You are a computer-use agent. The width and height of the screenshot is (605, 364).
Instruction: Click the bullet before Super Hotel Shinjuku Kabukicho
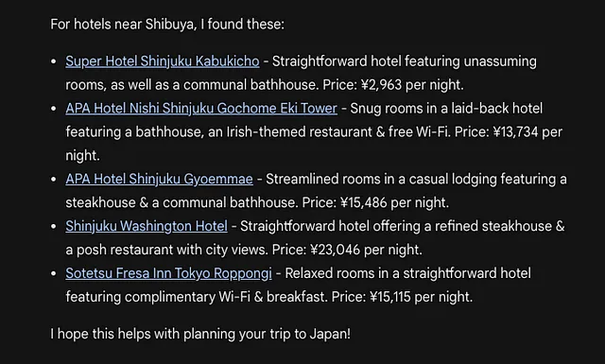(54, 61)
